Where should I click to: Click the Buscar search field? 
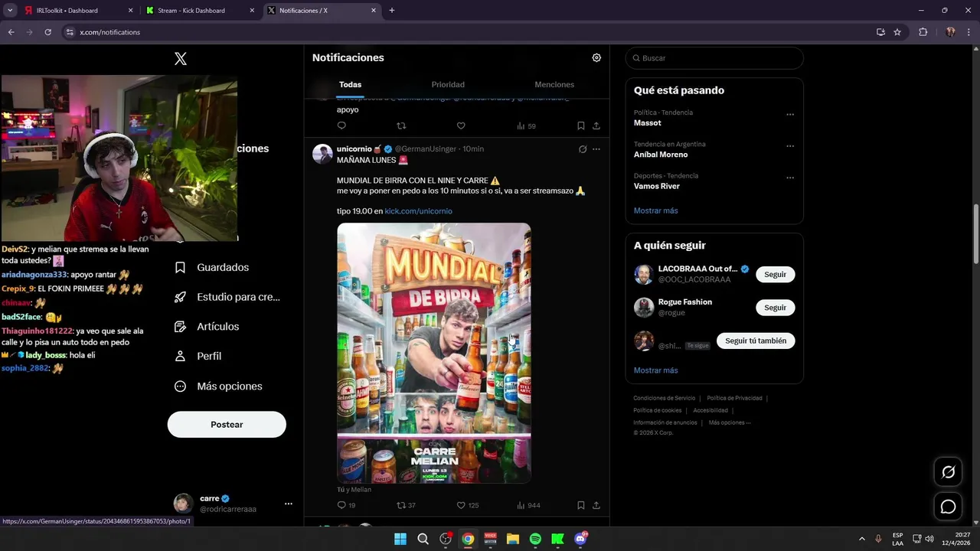click(x=714, y=58)
